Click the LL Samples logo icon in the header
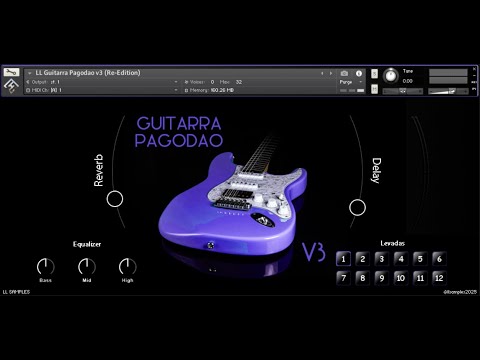This screenshot has width=480, height=360. pyautogui.click(x=11, y=86)
